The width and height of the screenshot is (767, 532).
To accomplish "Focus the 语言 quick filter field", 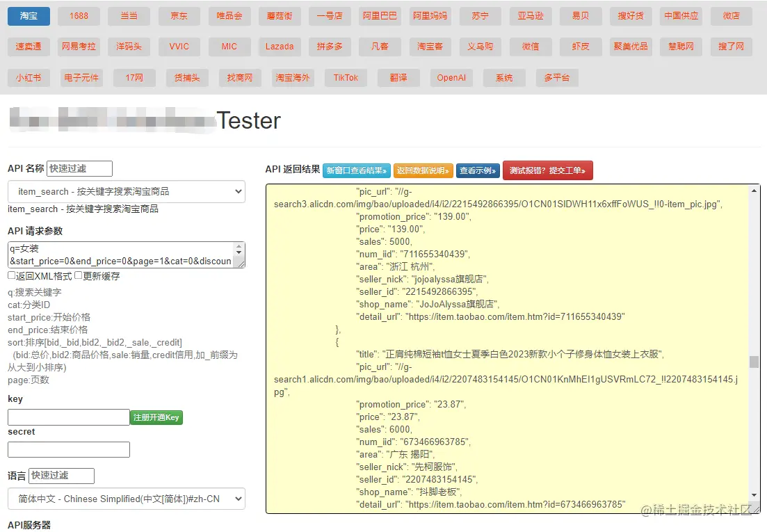I will 62,476.
